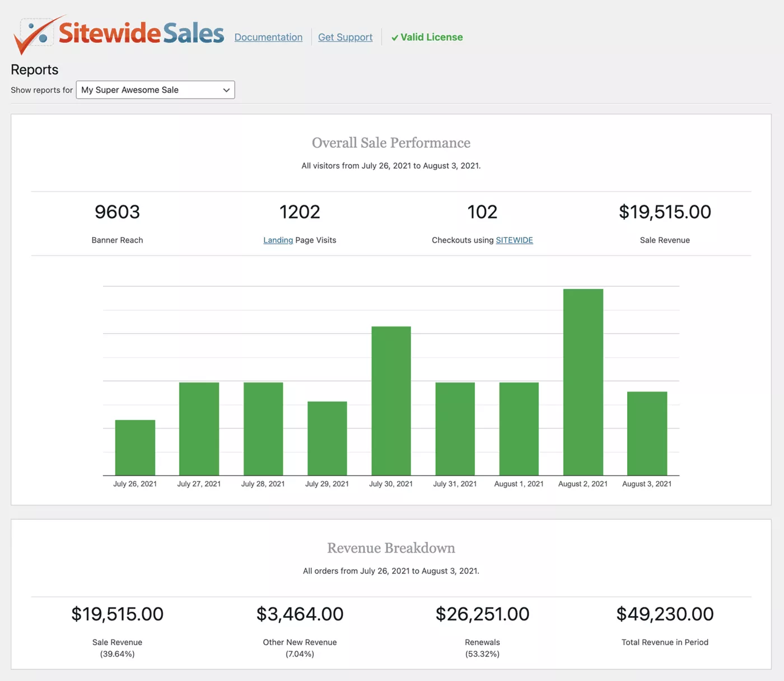The width and height of the screenshot is (784, 681).
Task: Click the 1202 landing page visits value
Action: pyautogui.click(x=300, y=212)
